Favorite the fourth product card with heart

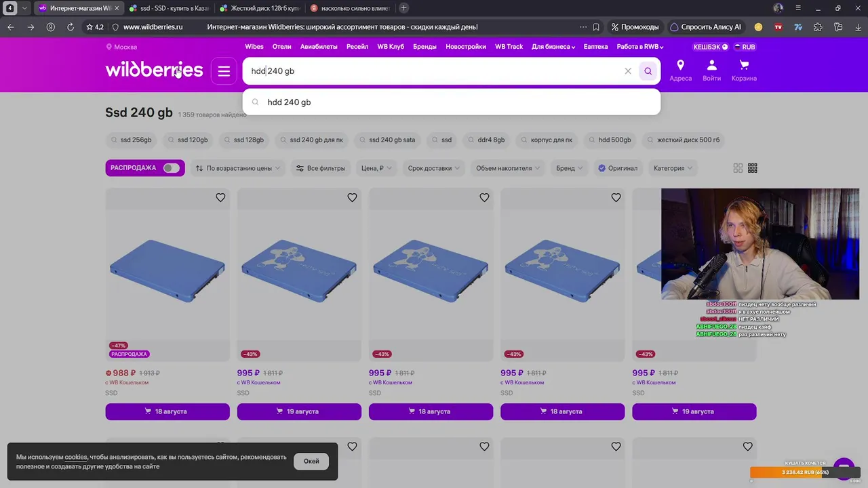(616, 197)
